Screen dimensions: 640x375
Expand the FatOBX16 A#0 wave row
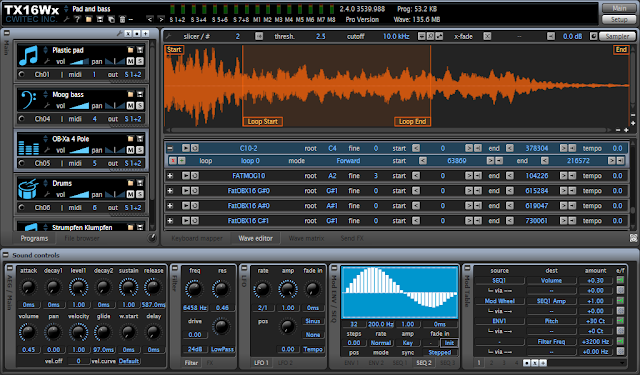tap(170, 206)
